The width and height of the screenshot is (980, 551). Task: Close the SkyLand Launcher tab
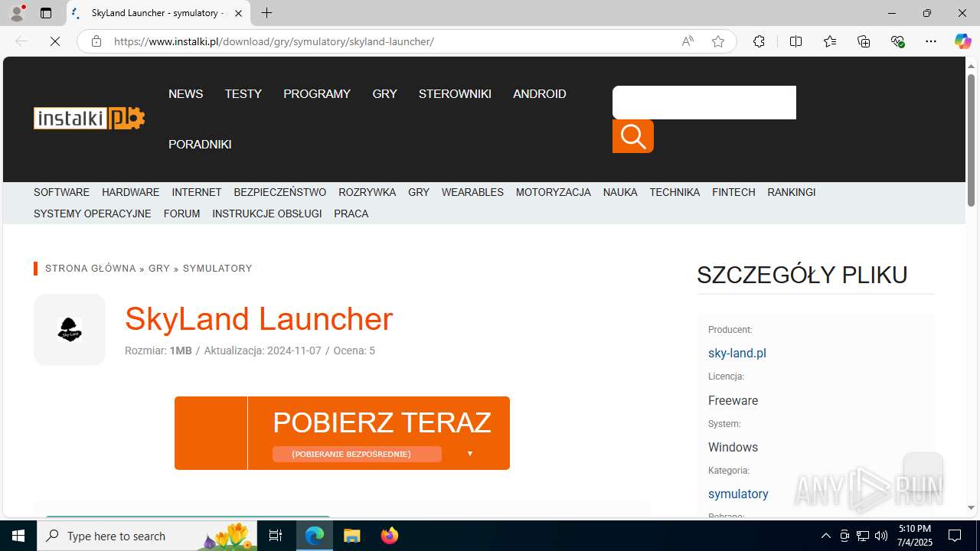(238, 13)
